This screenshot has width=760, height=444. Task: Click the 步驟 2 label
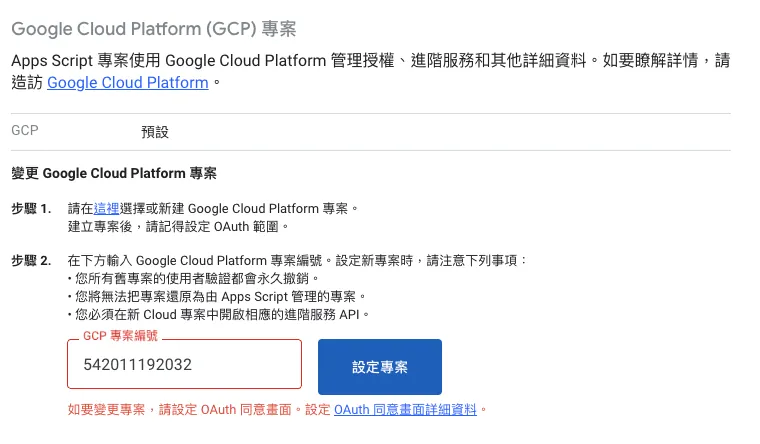(31, 261)
